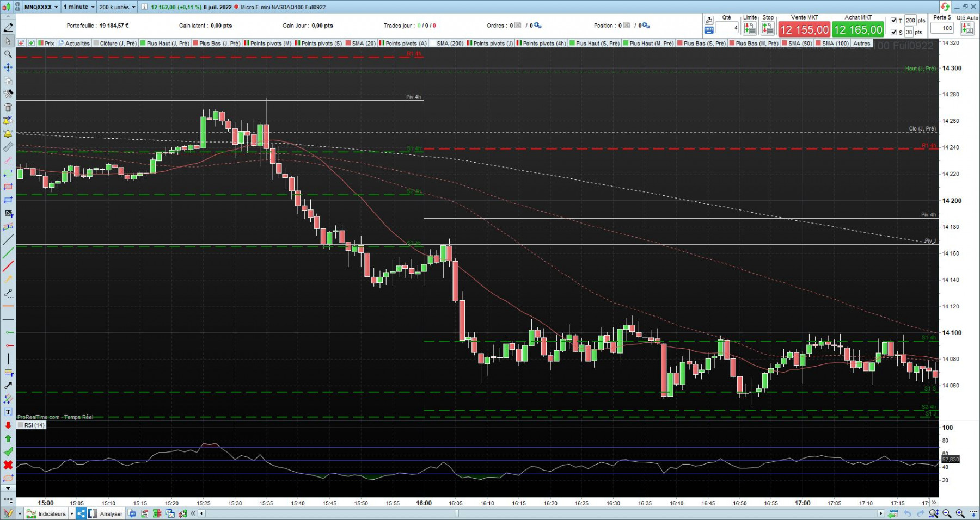Screen dimensions: 980x520
Task: Click the chat bubbles icon in bottom toolbar
Action: [132, 513]
